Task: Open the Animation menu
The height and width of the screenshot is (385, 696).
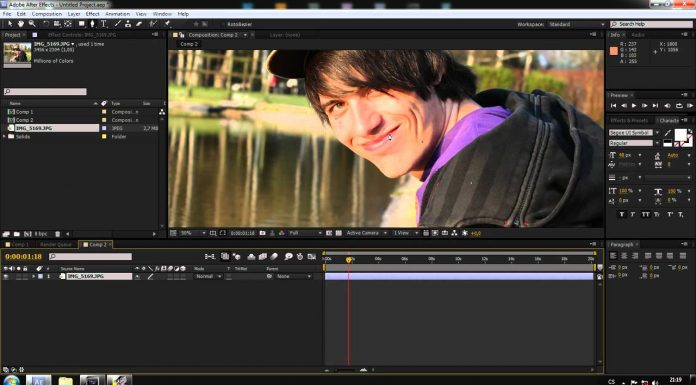Action: (117, 14)
